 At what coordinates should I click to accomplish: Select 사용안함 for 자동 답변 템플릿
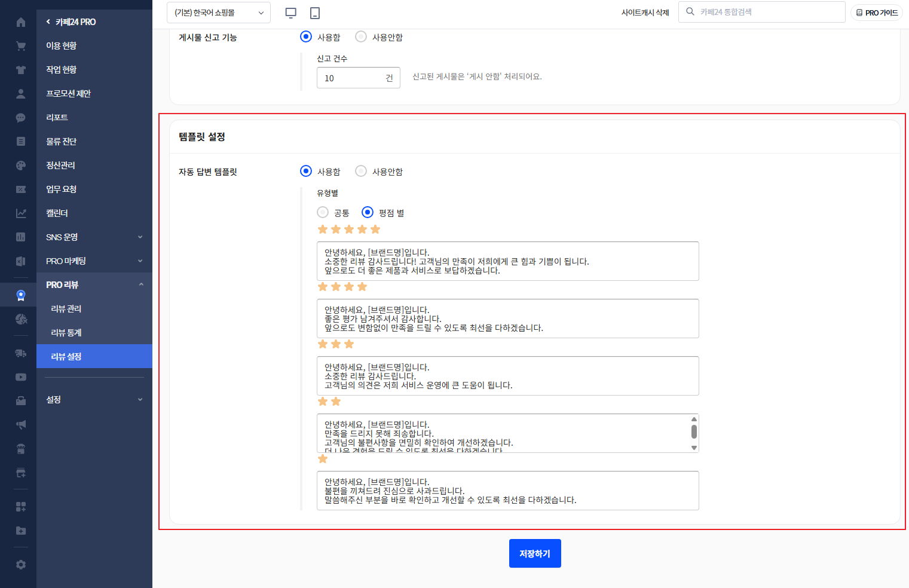(x=361, y=171)
